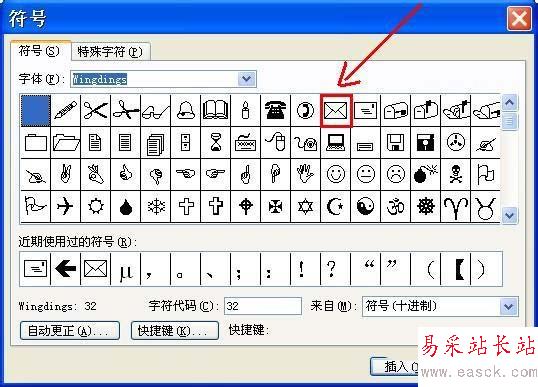The width and height of the screenshot is (538, 387).
Task: Pick the smiling face symbol
Action: (x=336, y=174)
